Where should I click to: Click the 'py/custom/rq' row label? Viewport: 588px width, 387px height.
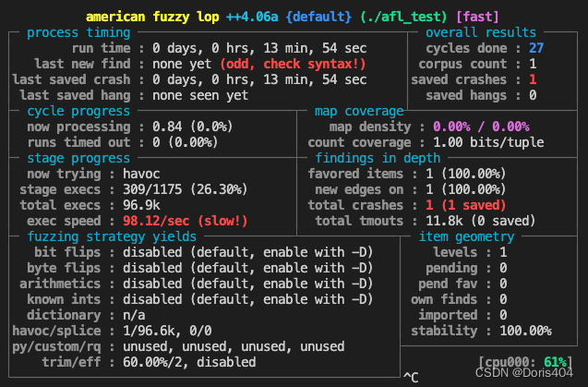pyautogui.click(x=56, y=347)
